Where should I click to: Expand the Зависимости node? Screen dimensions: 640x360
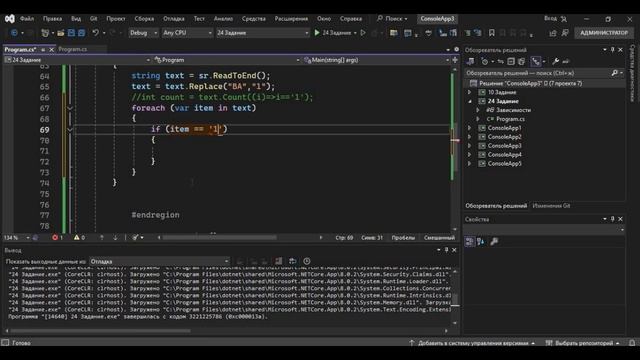(478, 110)
